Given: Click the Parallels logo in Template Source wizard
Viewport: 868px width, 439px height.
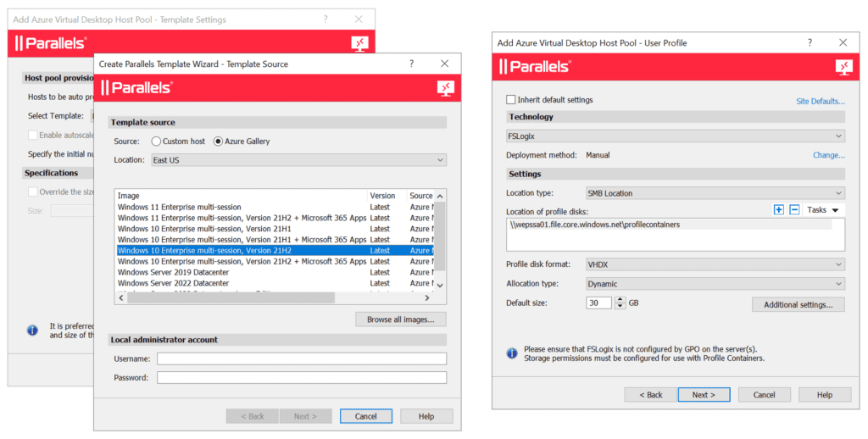Looking at the screenshot, I should pyautogui.click(x=137, y=88).
